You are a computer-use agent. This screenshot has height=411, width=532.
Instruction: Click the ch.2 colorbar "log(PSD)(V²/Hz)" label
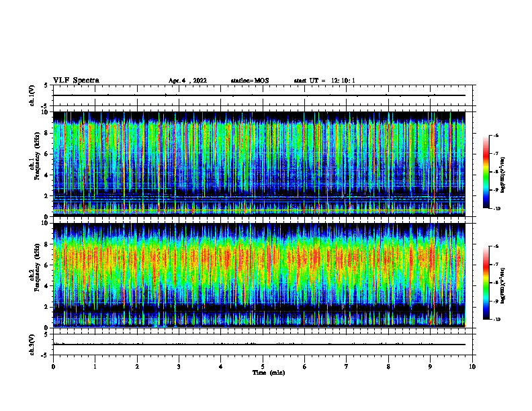(503, 286)
